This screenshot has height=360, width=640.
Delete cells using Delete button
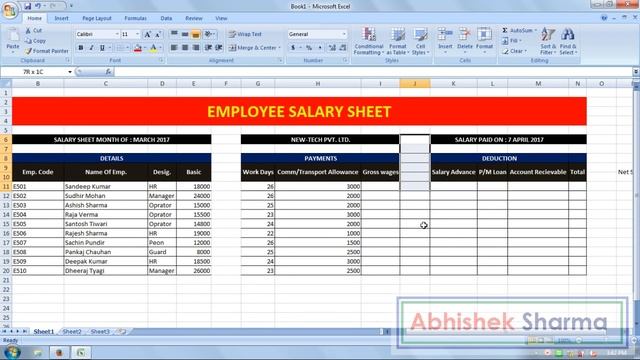[x=464, y=41]
